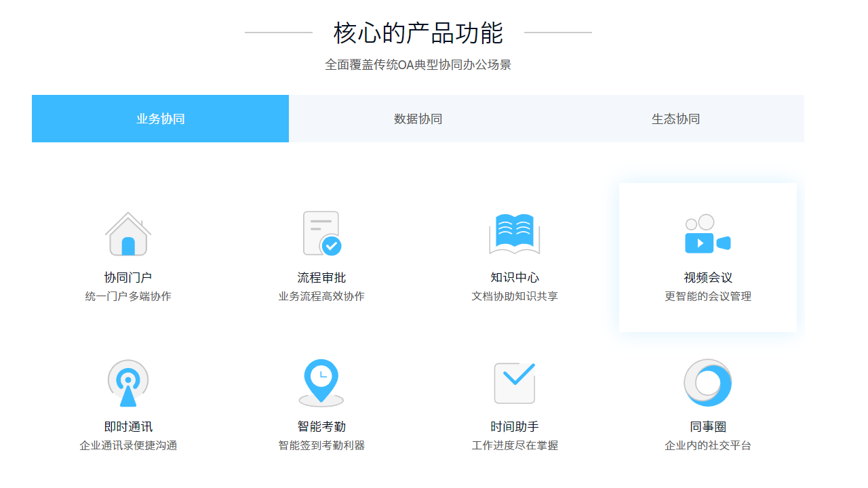Open the 智能考勤 title link

point(321,427)
